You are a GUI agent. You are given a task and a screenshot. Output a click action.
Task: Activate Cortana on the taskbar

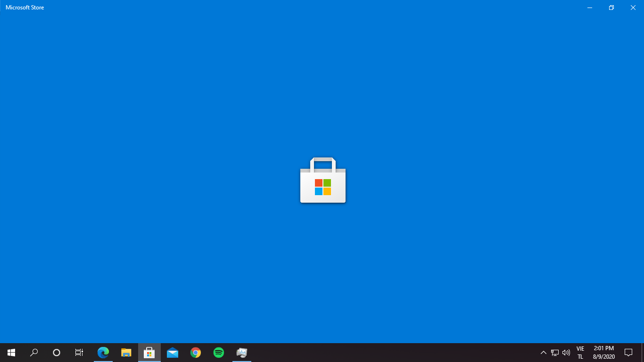coord(56,352)
